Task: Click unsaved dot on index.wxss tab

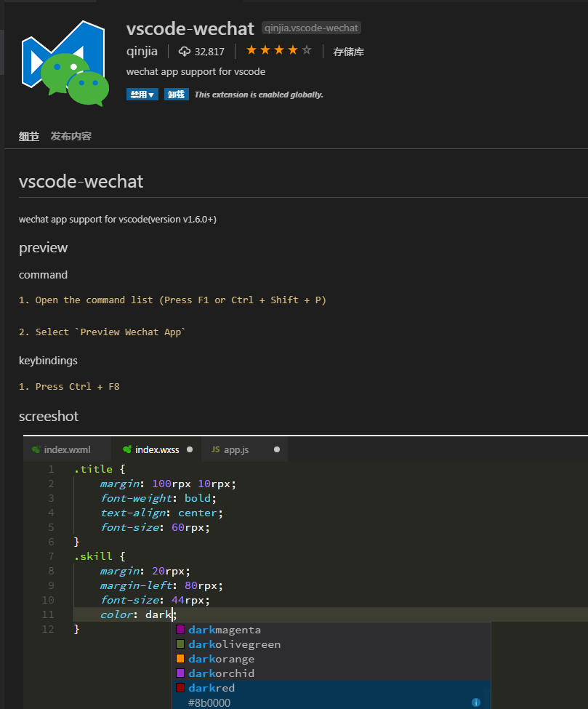Action: point(190,449)
